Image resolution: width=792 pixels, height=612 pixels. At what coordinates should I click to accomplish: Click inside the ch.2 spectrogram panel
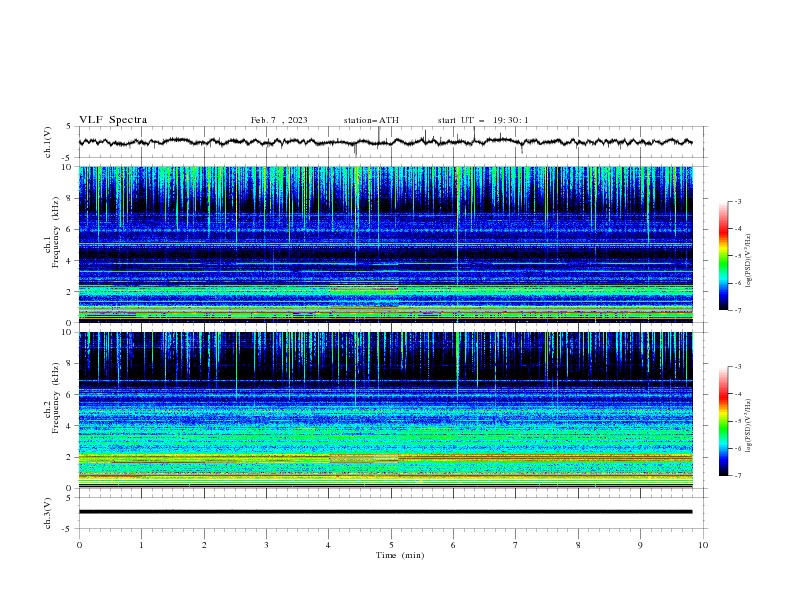pyautogui.click(x=385, y=410)
